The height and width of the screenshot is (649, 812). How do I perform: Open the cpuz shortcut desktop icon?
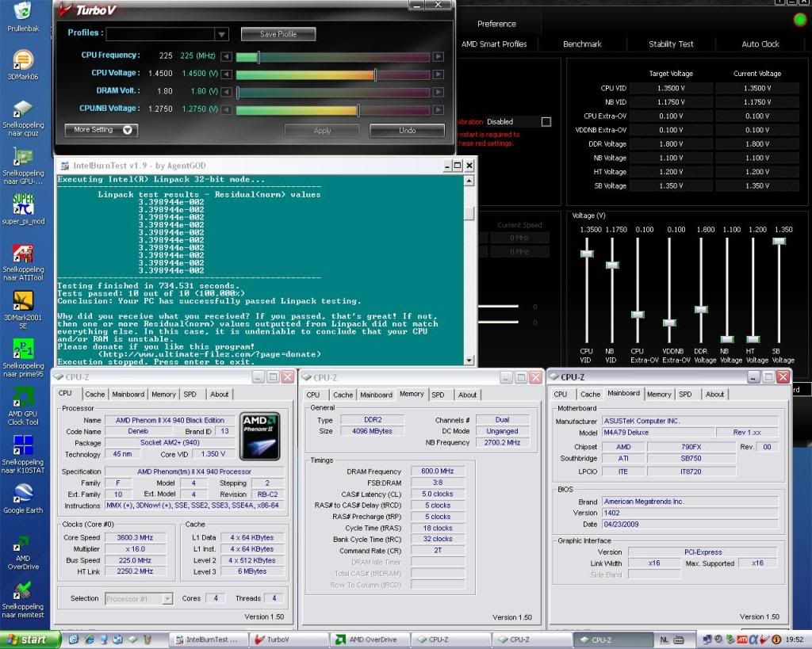[23, 118]
